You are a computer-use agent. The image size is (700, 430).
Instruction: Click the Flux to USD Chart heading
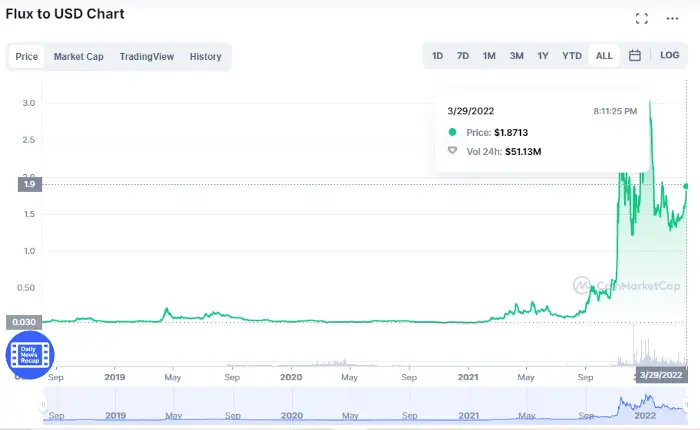point(65,14)
